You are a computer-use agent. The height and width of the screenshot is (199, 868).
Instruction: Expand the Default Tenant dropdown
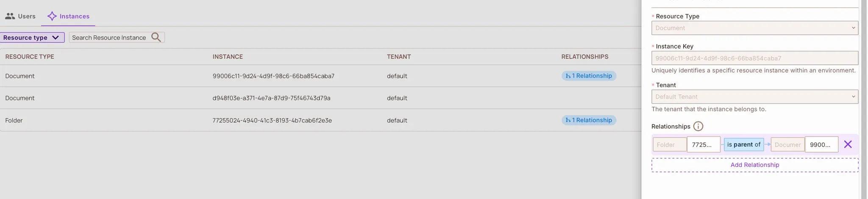point(754,97)
